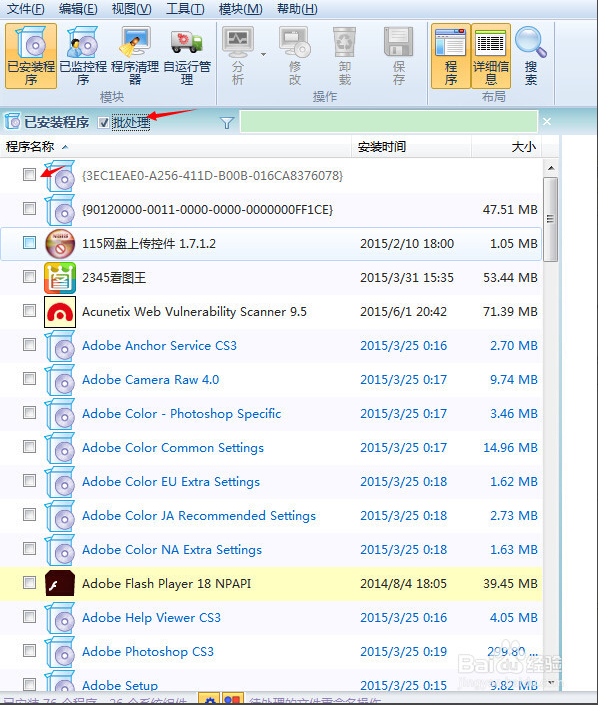The image size is (598, 705).
Task: Click the Adobe Help Viewer CS3 icon
Action: point(60,618)
